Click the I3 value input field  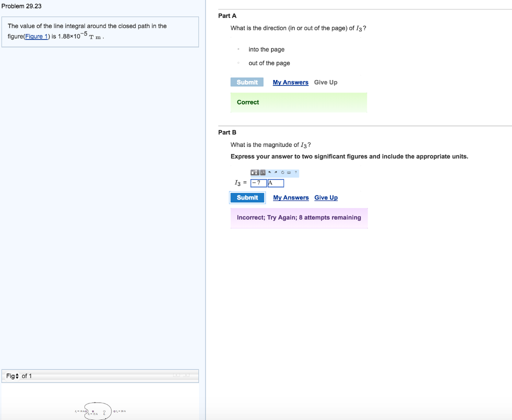[258, 183]
